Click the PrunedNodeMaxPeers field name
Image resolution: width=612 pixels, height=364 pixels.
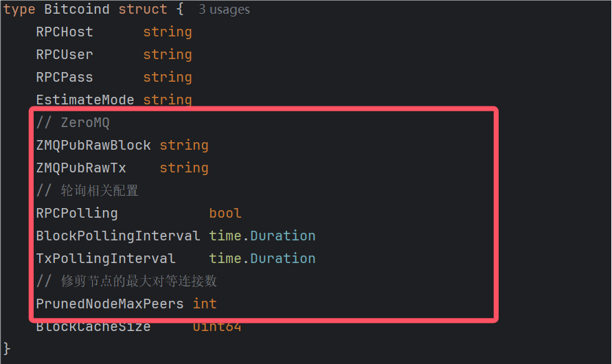pyautogui.click(x=110, y=304)
